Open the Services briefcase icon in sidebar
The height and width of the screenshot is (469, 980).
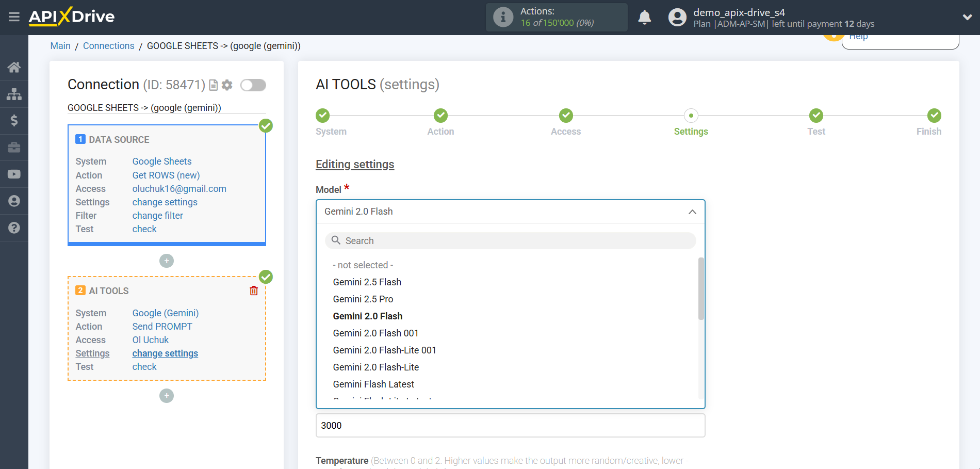click(14, 148)
